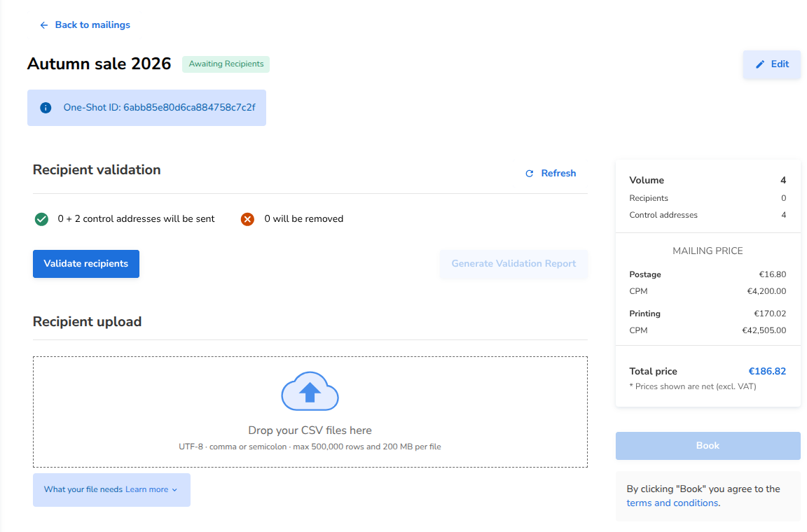Click the Printing price €170.02
Screen dimensions: 807x532
coord(770,314)
